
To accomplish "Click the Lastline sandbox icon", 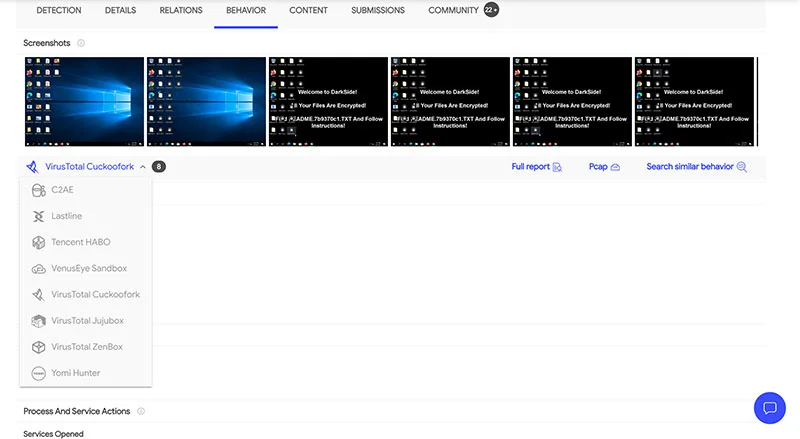I will pyautogui.click(x=39, y=216).
